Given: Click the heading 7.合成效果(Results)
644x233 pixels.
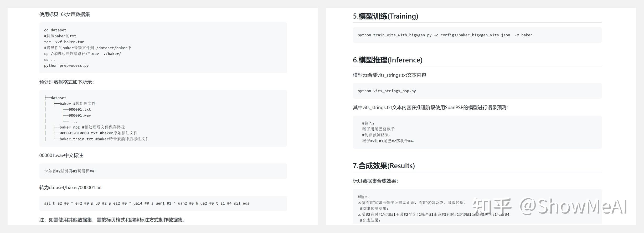Looking at the screenshot, I should tap(384, 166).
